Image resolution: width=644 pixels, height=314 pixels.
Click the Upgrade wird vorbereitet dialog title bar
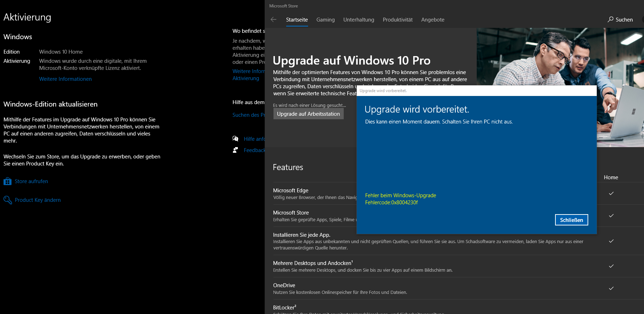pos(476,91)
